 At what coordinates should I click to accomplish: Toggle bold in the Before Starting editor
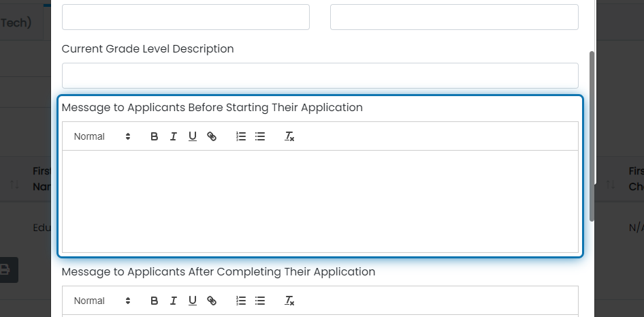(154, 136)
